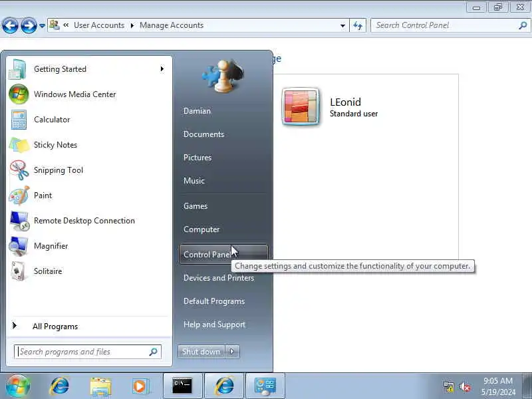Launch the Snipping Tool icon
The image size is (532, 399).
[19, 170]
